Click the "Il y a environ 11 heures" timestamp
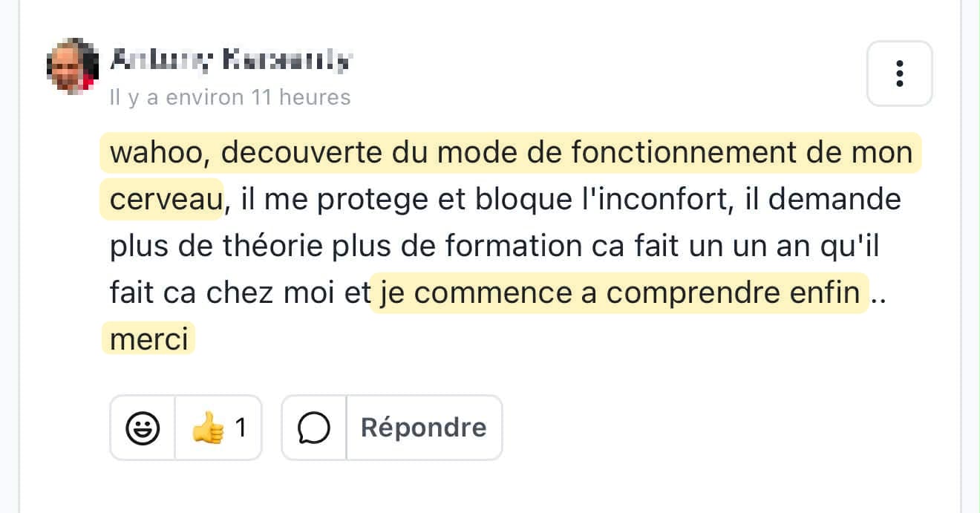 pyautogui.click(x=230, y=97)
